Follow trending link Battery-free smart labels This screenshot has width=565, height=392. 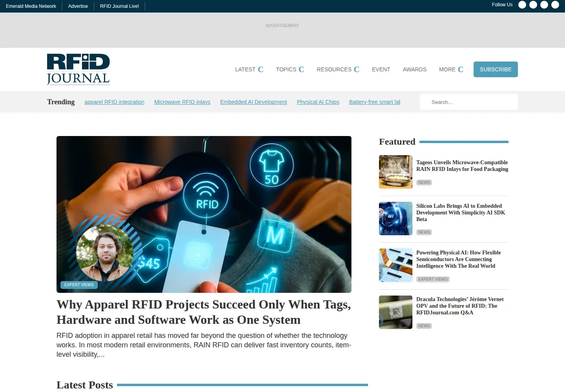click(375, 102)
